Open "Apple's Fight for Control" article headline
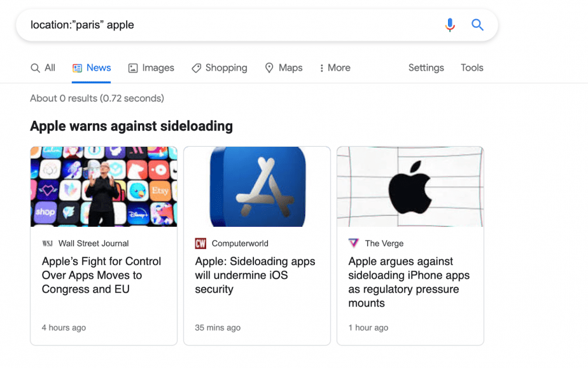This screenshot has height=368, width=588. 102,275
